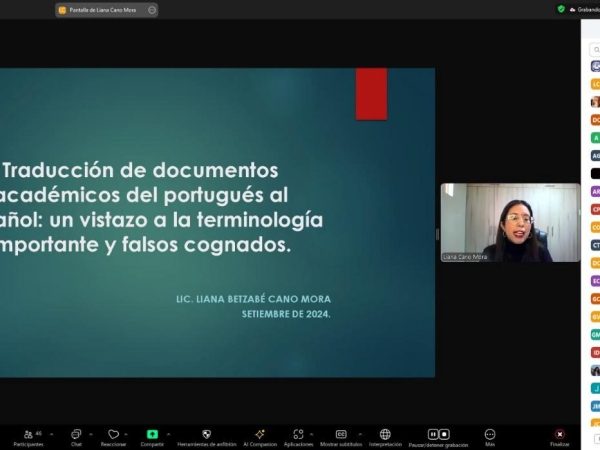The height and width of the screenshot is (450, 600).
Task: Select the green A participant avatar
Action: [x=595, y=138]
